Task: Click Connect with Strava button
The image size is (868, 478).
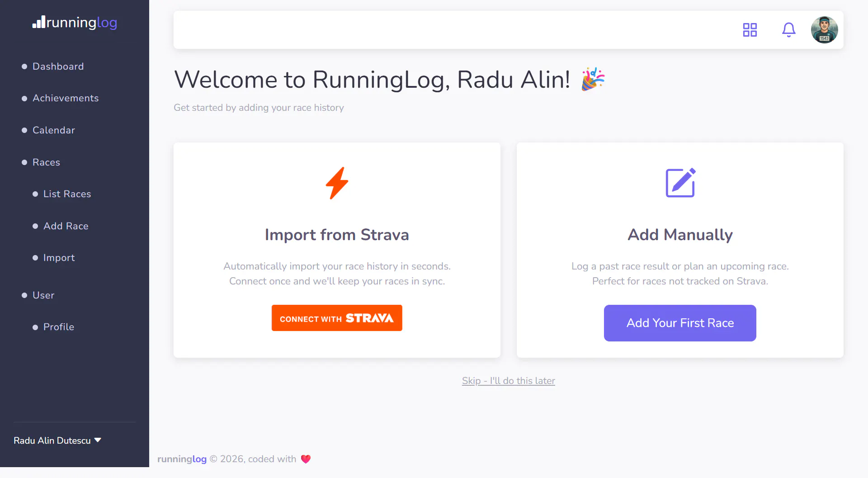Action: (x=337, y=318)
